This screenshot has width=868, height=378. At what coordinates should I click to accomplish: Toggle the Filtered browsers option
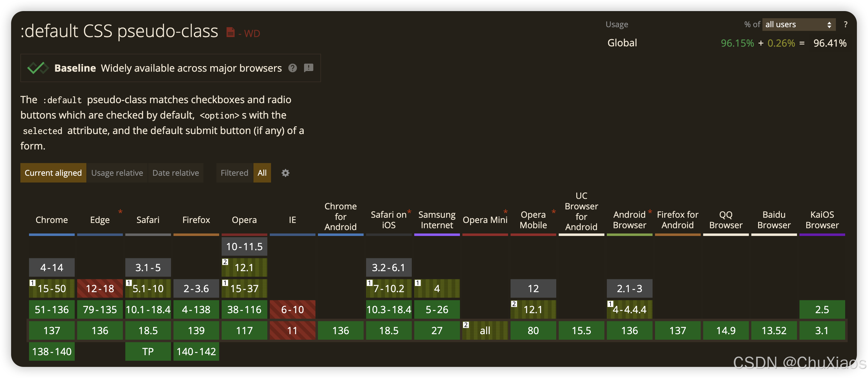click(234, 173)
